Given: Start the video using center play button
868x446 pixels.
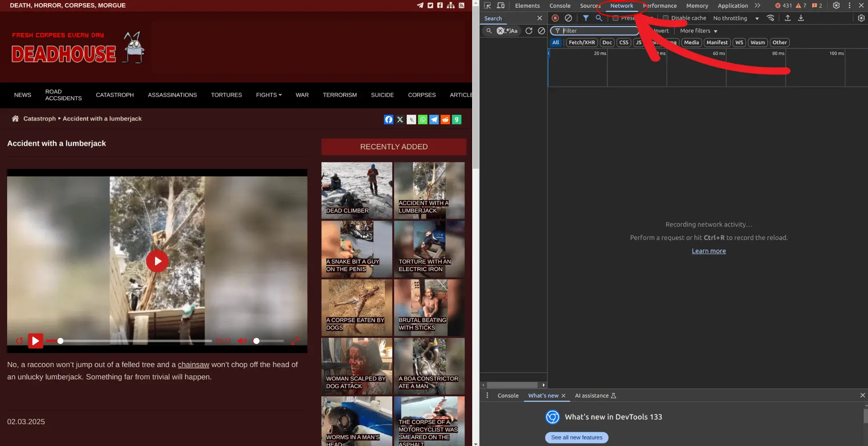Looking at the screenshot, I should (157, 261).
